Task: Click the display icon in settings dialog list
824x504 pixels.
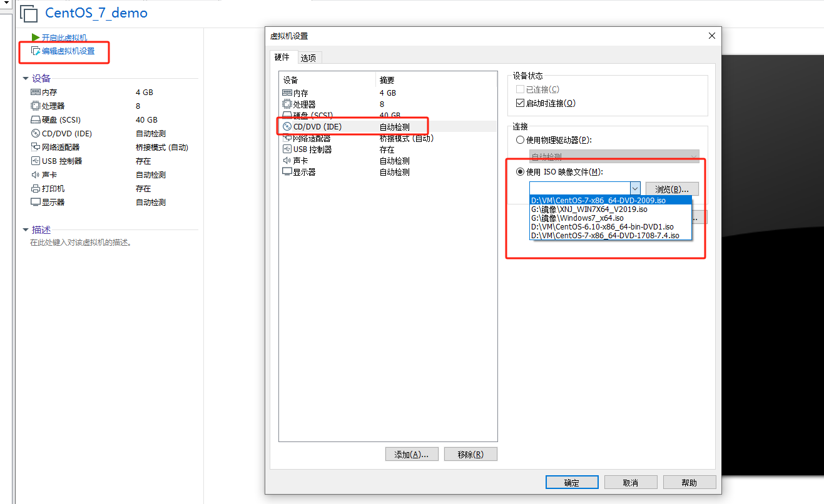Action: point(287,171)
